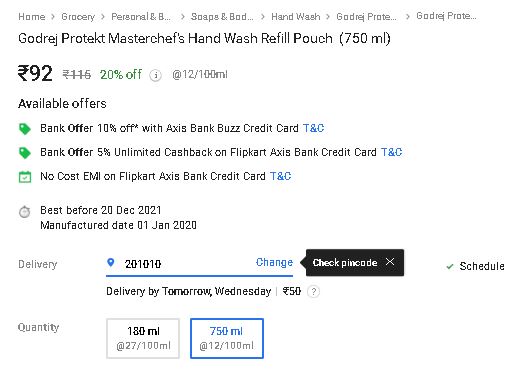Screen dimensions: 508x371
Task: Open T&C for Axis Bank Buzz offer
Action: pyautogui.click(x=313, y=128)
